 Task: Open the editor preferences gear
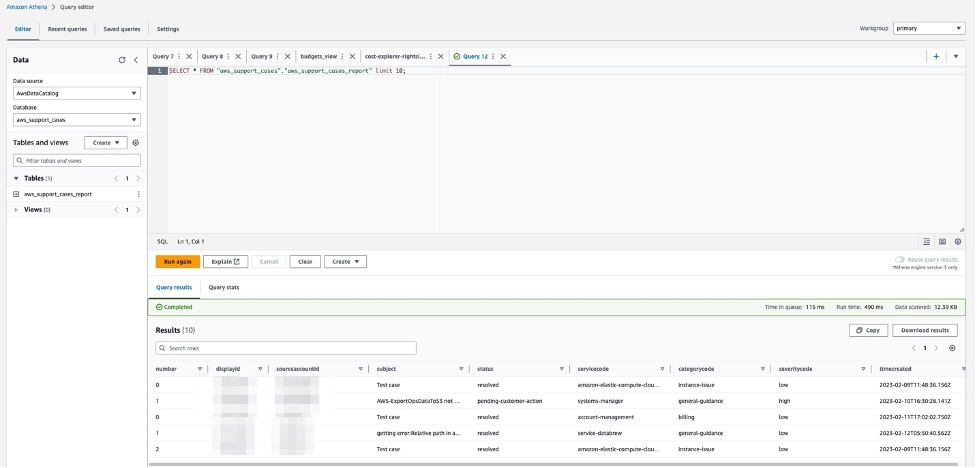[958, 242]
